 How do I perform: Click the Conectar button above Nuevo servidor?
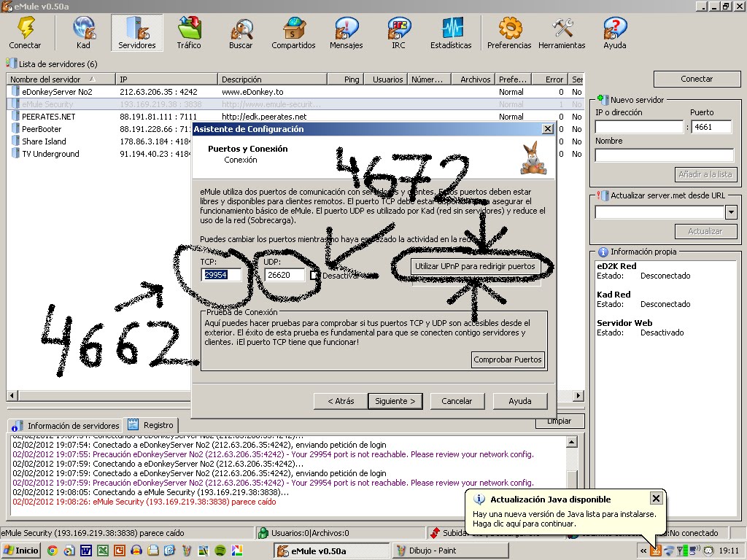coord(697,79)
